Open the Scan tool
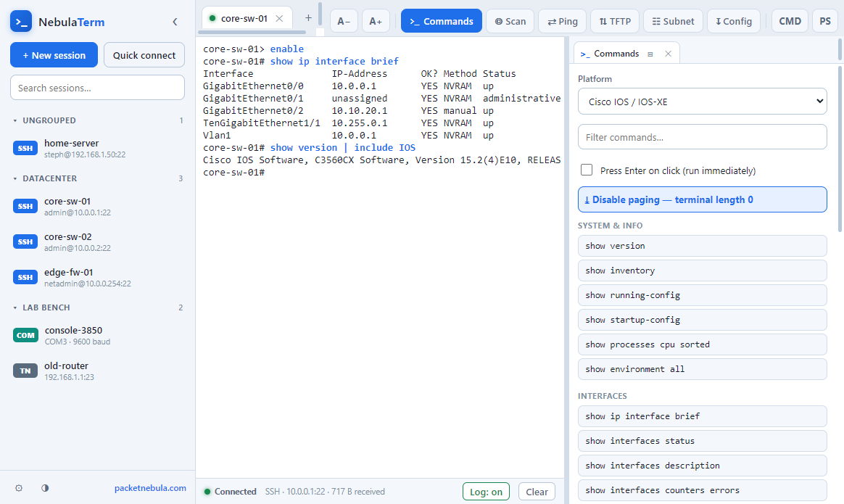 (x=510, y=21)
